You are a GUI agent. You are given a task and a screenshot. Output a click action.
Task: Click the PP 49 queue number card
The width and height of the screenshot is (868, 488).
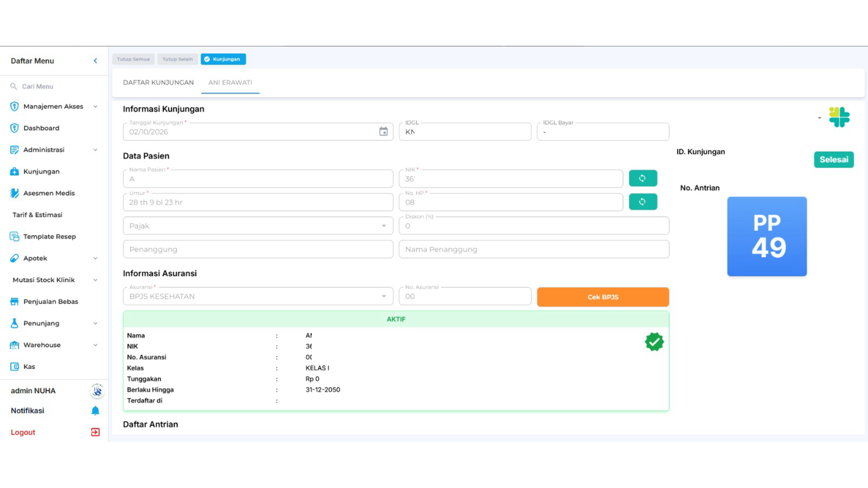click(x=767, y=236)
